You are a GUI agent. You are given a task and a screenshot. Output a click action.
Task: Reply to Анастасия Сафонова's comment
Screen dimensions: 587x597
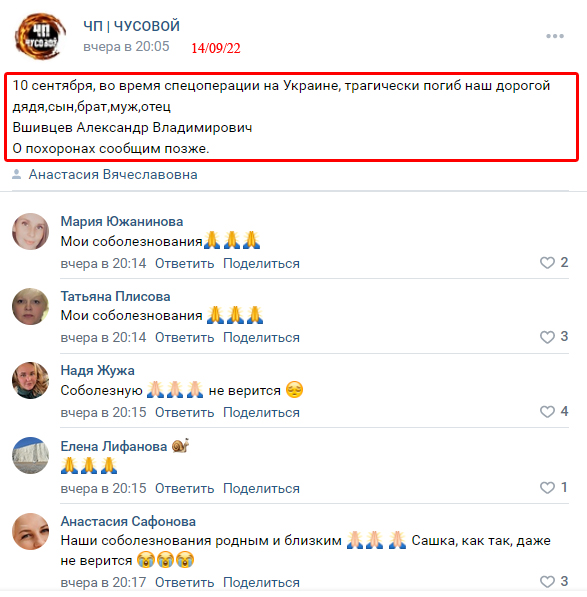pyautogui.click(x=185, y=583)
